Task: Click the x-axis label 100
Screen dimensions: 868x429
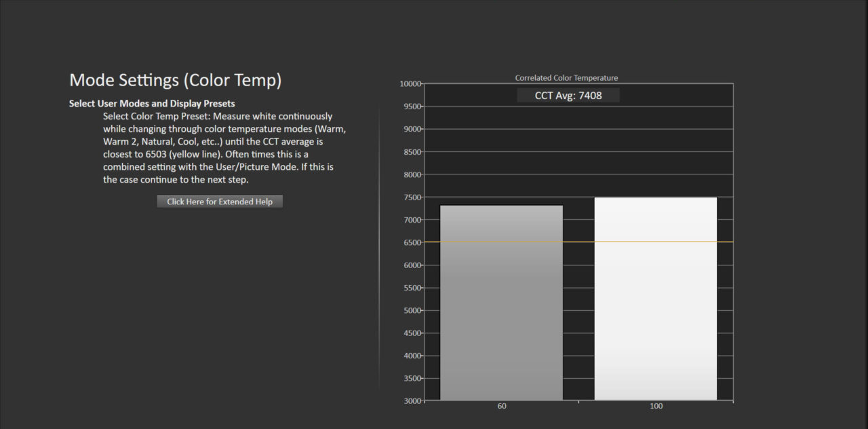Action: [x=656, y=406]
